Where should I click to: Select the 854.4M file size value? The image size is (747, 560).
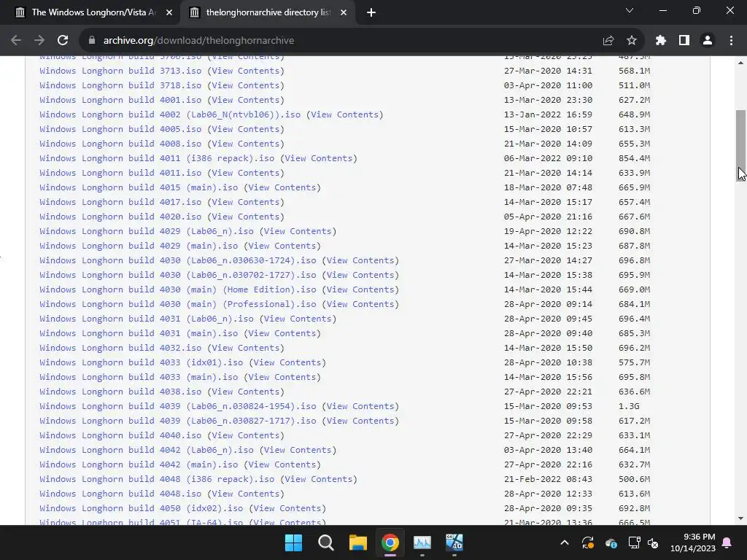tap(634, 158)
